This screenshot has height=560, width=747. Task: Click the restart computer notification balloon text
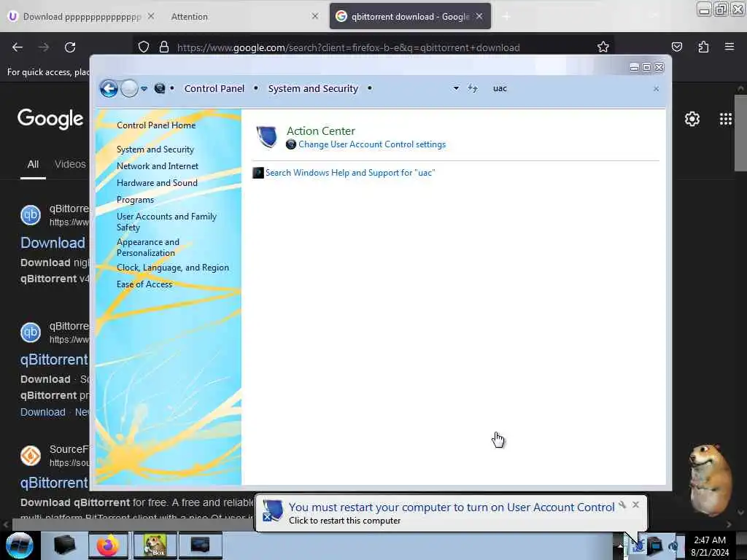pos(451,507)
